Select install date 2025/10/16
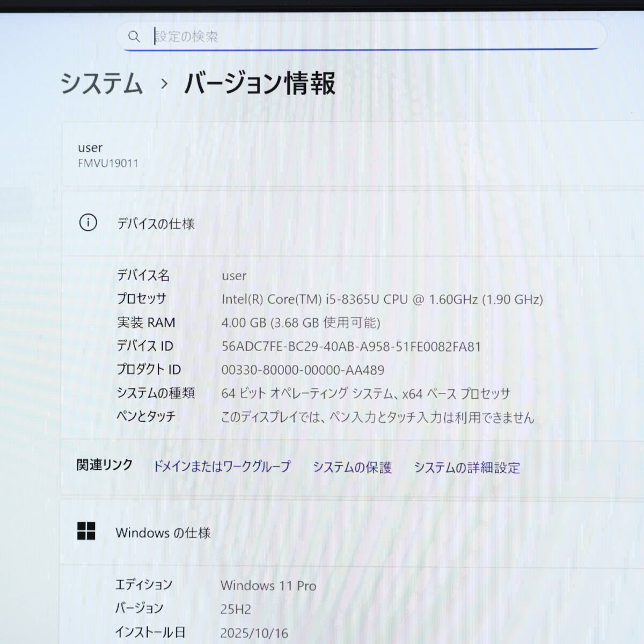Screen dimensions: 644x644 254,633
